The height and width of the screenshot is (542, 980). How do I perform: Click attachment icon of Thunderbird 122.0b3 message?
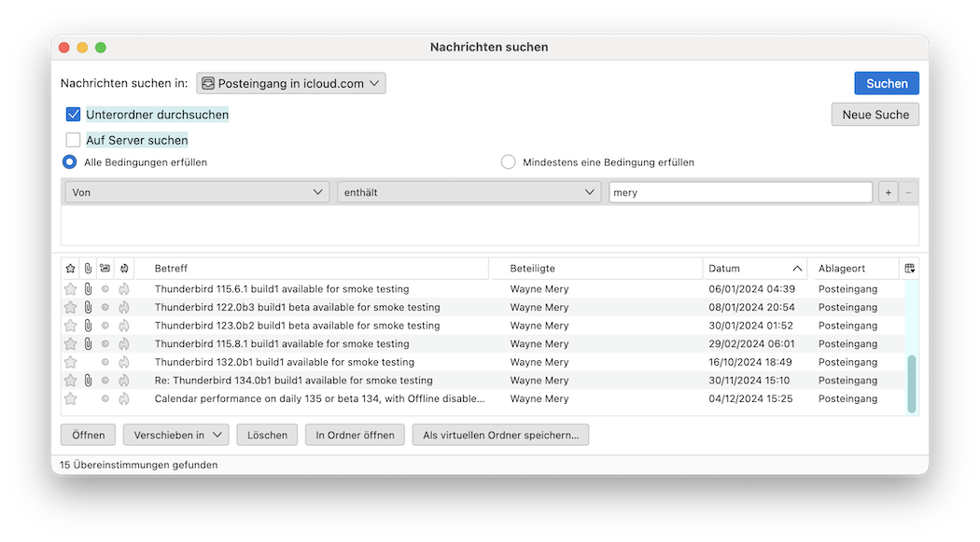[88, 307]
